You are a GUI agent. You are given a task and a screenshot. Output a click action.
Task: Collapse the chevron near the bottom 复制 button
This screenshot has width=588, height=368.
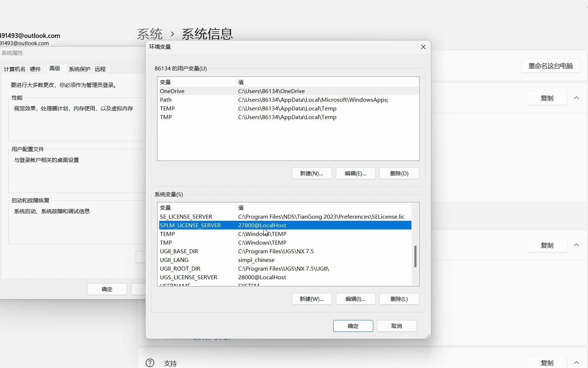coord(576,363)
